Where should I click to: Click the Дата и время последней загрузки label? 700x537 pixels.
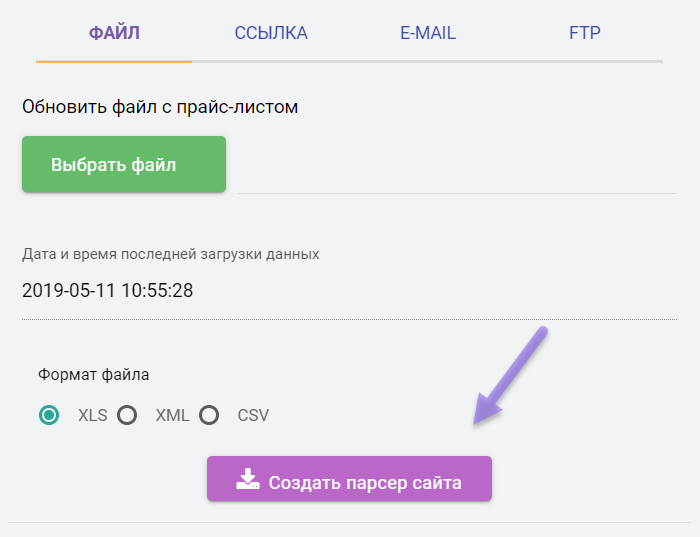pyautogui.click(x=171, y=254)
